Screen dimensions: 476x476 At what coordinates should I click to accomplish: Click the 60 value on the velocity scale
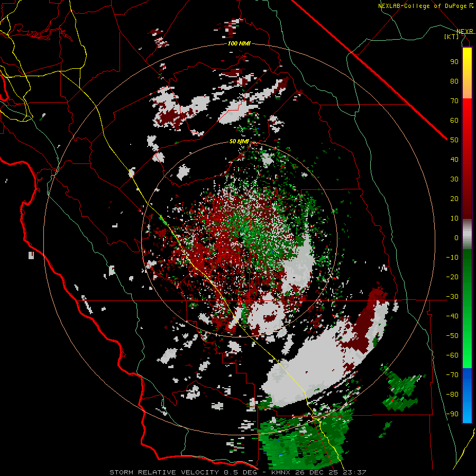tap(454, 120)
